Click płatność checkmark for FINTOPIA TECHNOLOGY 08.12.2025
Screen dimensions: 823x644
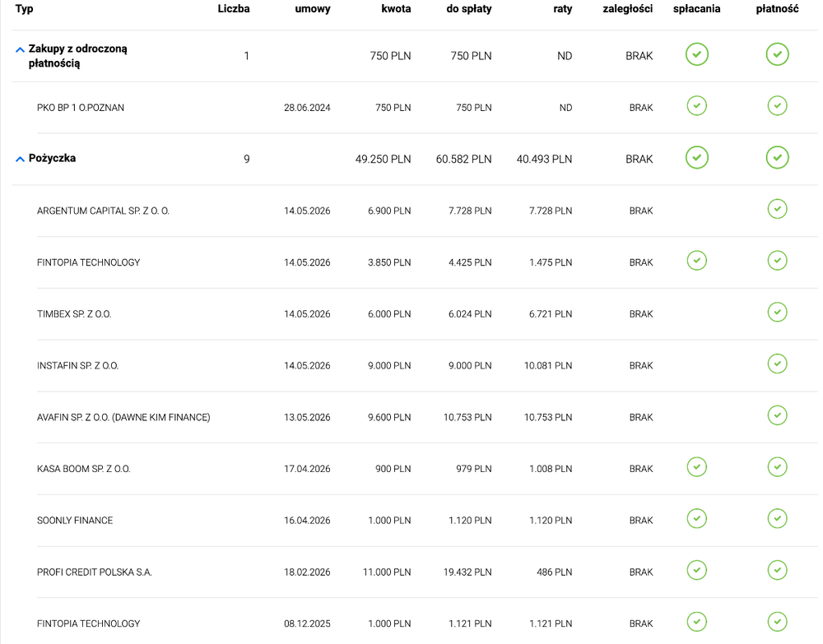pyautogui.click(x=777, y=622)
